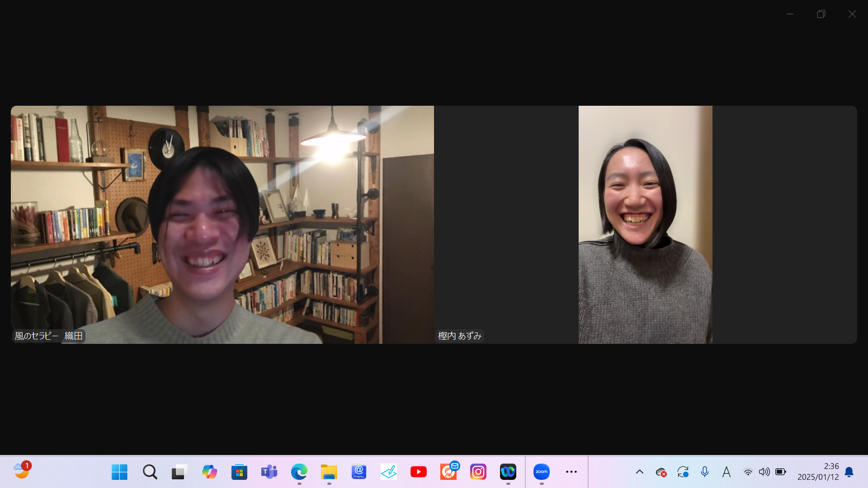
Task: Open Webex app in taskbar
Action: tap(508, 472)
